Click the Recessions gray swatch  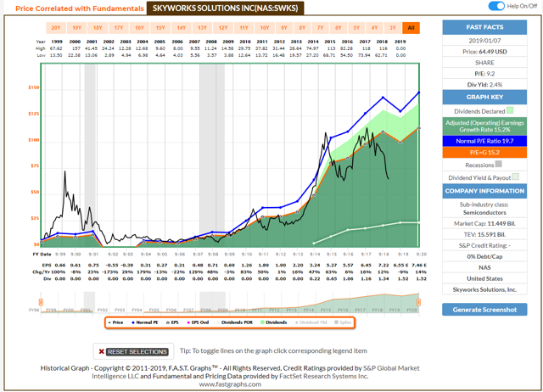coord(499,164)
